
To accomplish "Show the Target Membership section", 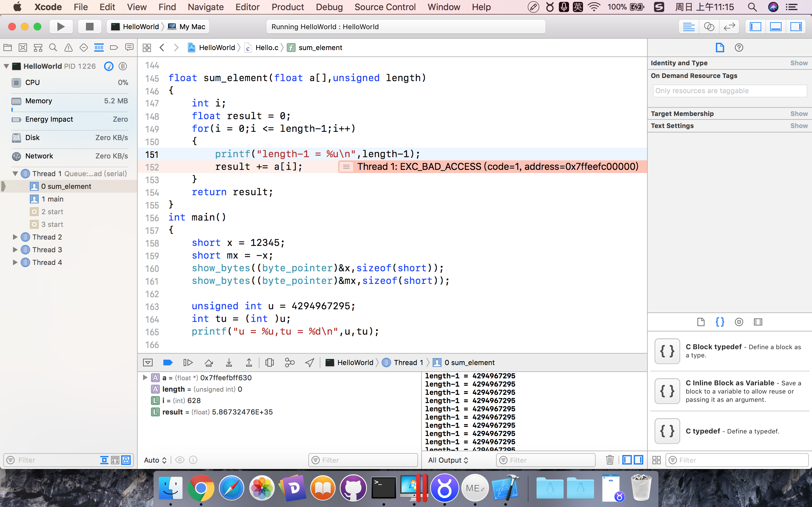I will 799,114.
